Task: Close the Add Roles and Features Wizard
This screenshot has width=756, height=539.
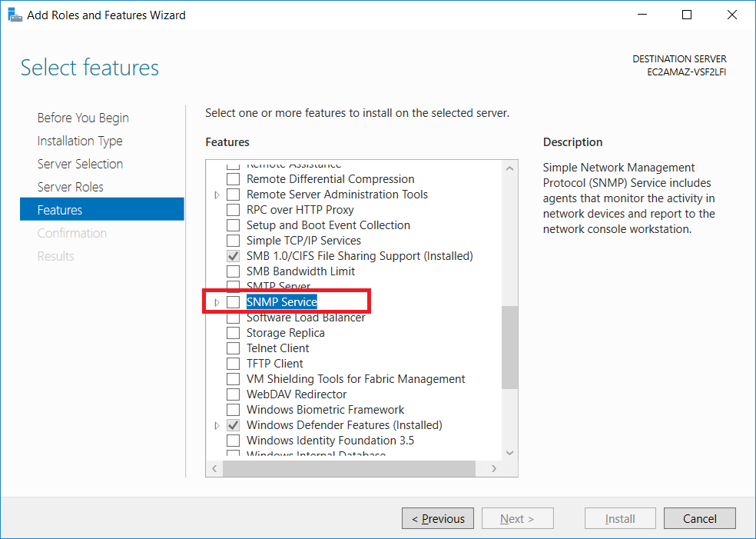Action: coord(732,15)
